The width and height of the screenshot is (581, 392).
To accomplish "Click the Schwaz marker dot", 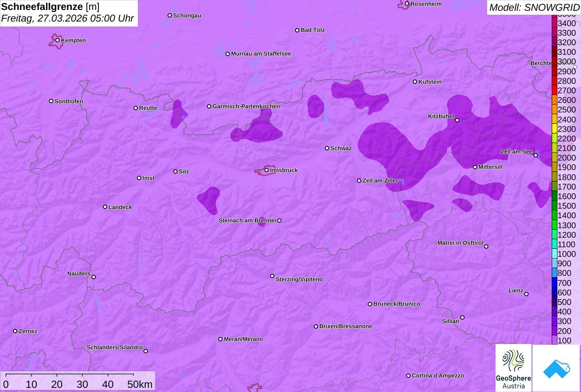I will (x=327, y=148).
